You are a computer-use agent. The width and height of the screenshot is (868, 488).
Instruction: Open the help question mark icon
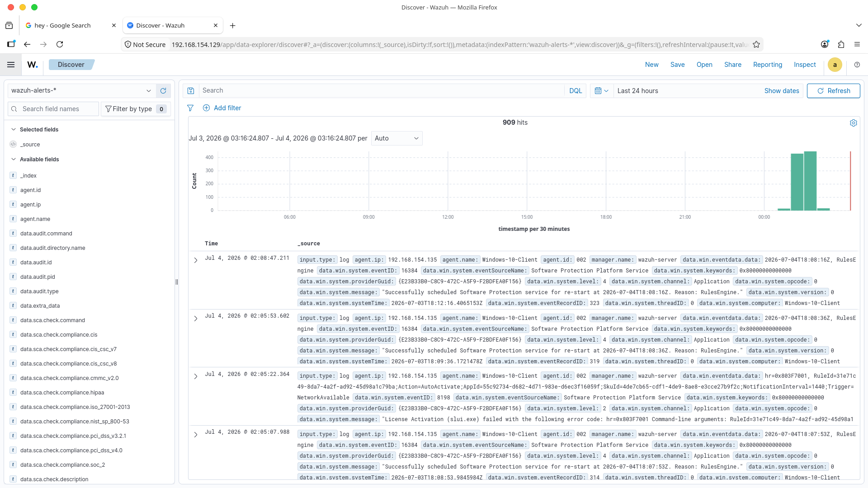click(857, 65)
